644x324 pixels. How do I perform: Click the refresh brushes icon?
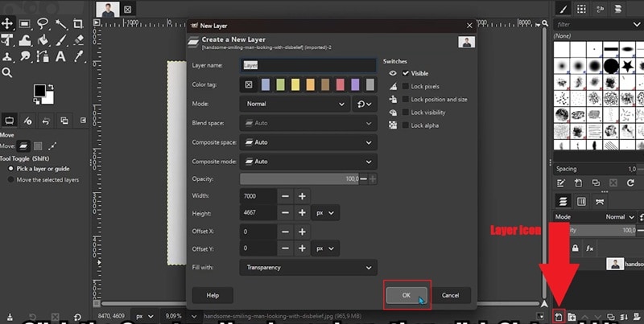tap(630, 183)
